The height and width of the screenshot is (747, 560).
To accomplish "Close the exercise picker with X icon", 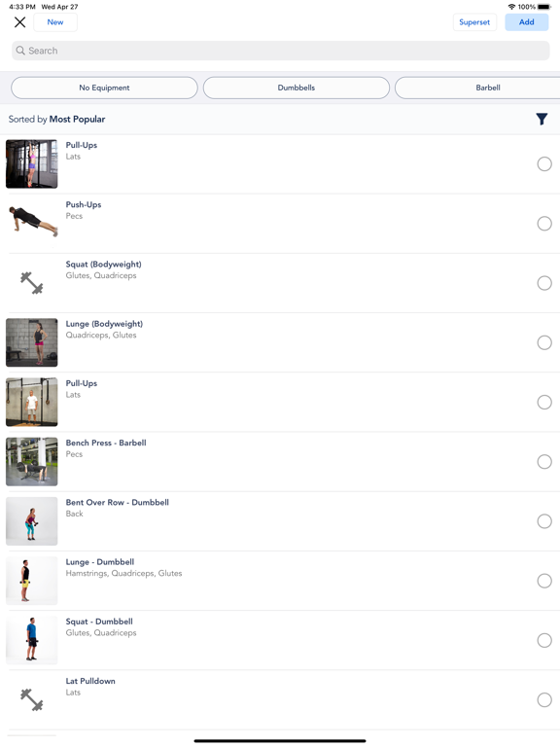I will click(x=20, y=22).
